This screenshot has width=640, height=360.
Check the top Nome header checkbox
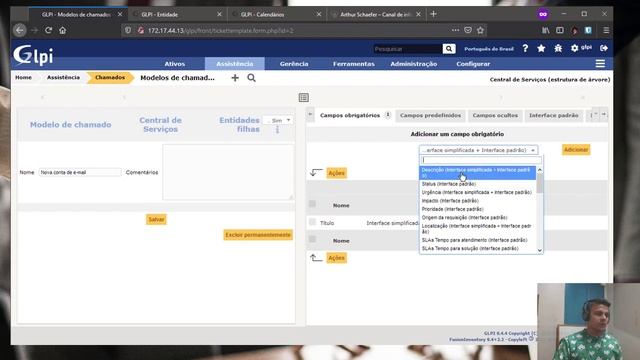point(312,204)
